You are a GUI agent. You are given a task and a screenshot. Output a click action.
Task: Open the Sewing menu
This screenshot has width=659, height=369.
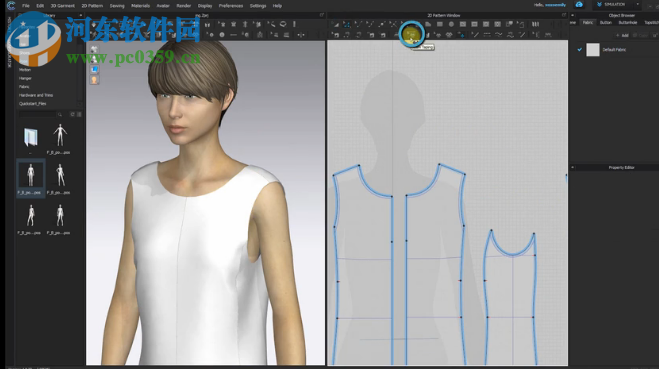(x=117, y=6)
